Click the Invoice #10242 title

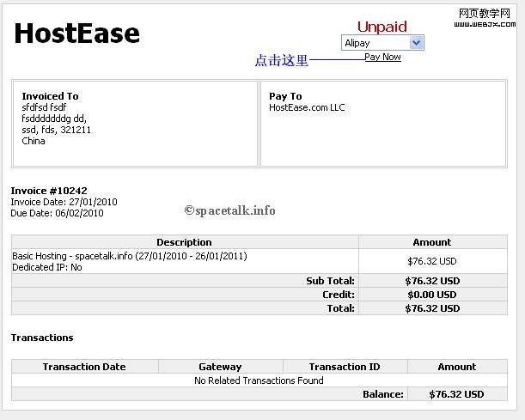point(49,191)
